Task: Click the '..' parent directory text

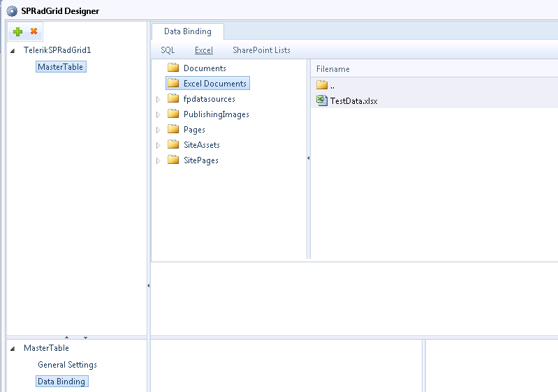Action: [x=332, y=86]
